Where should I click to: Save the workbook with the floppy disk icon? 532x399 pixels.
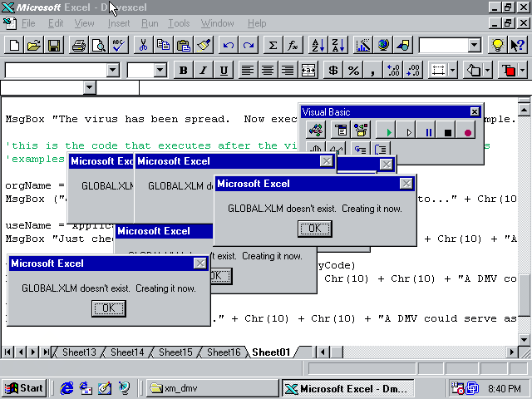pos(54,45)
